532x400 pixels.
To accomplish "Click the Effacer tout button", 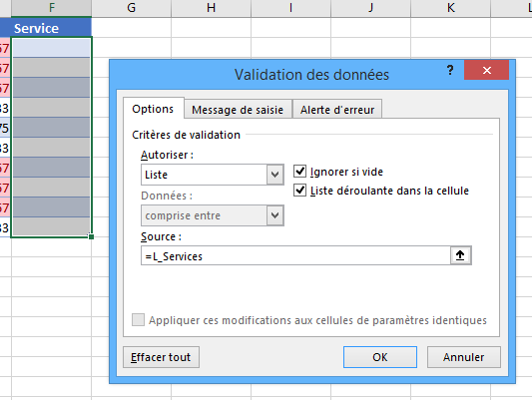I will 161,357.
